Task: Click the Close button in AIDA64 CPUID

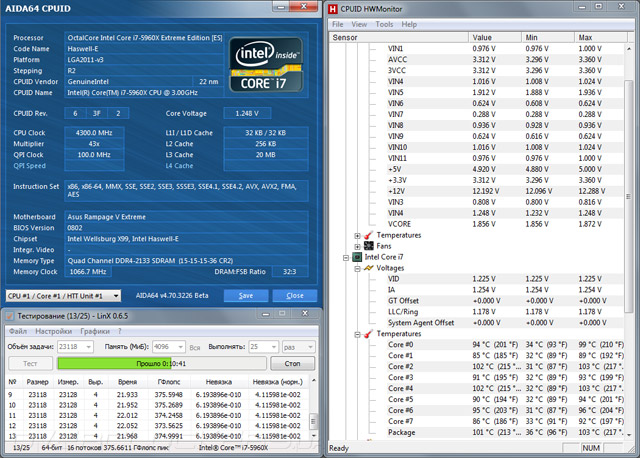Action: (295, 296)
